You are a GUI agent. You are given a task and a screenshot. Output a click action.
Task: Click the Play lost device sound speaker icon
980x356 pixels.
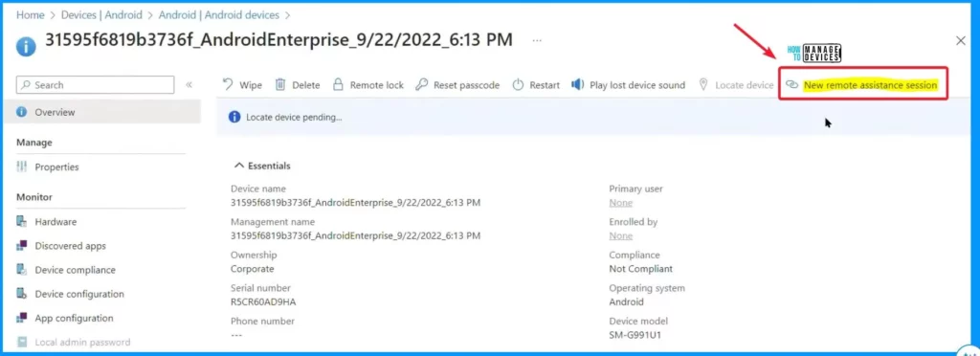click(x=577, y=84)
